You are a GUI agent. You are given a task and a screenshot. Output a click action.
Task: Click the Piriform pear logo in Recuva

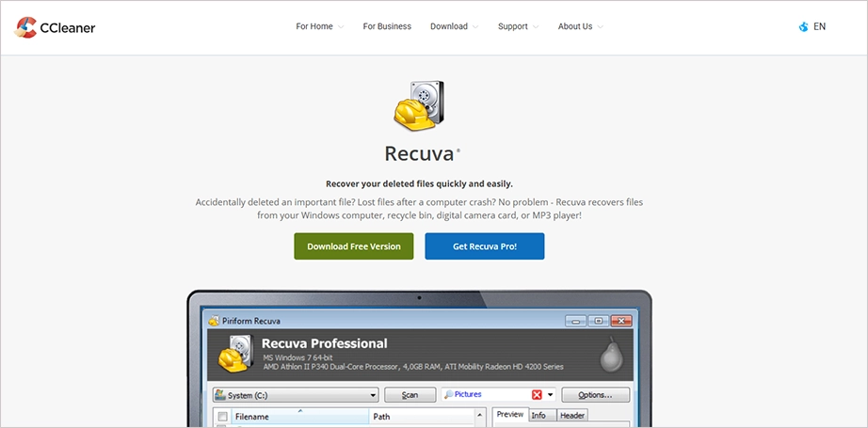click(611, 354)
